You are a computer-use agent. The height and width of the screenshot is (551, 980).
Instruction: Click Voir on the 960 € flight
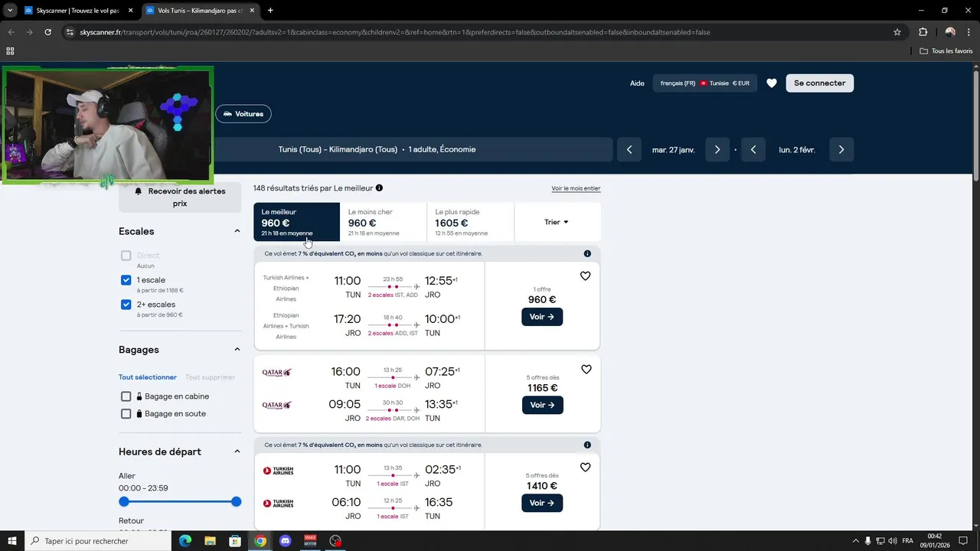pos(542,317)
